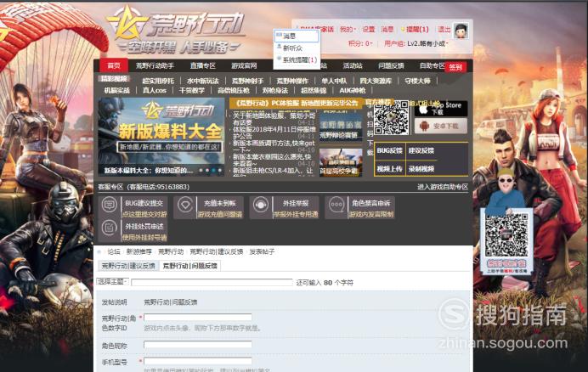Click the red 签到 sign-in button

[455, 67]
